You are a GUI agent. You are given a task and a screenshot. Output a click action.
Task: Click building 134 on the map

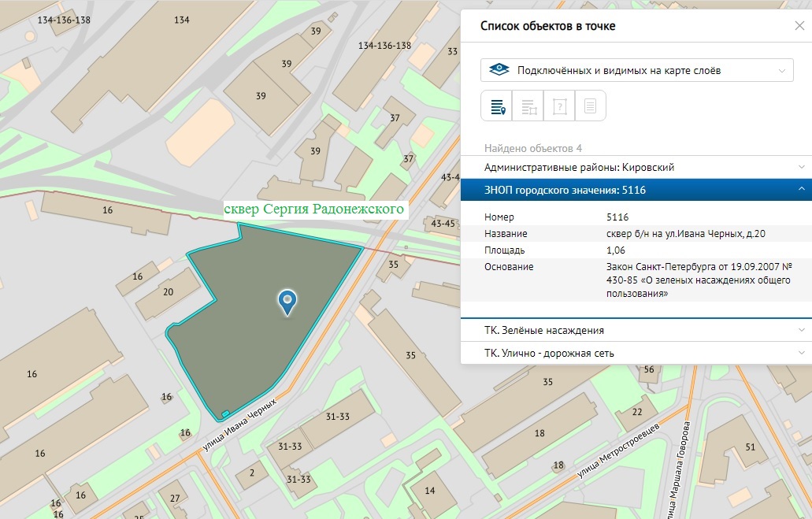182,20
